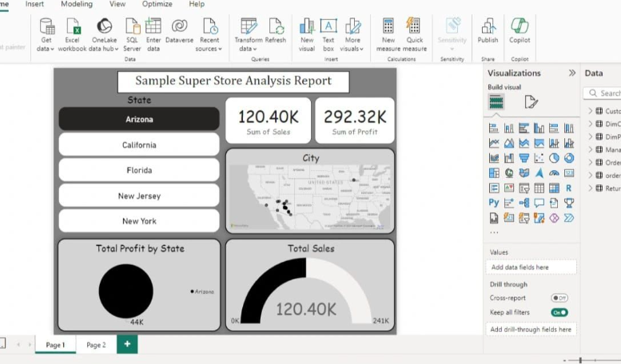The height and width of the screenshot is (364, 621).
Task: Insert a Text box
Action: pos(328,26)
